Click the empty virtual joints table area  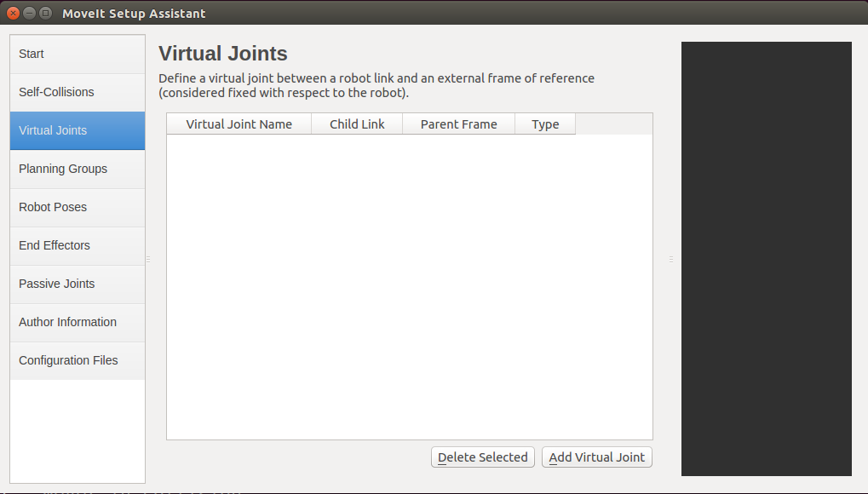point(410,287)
